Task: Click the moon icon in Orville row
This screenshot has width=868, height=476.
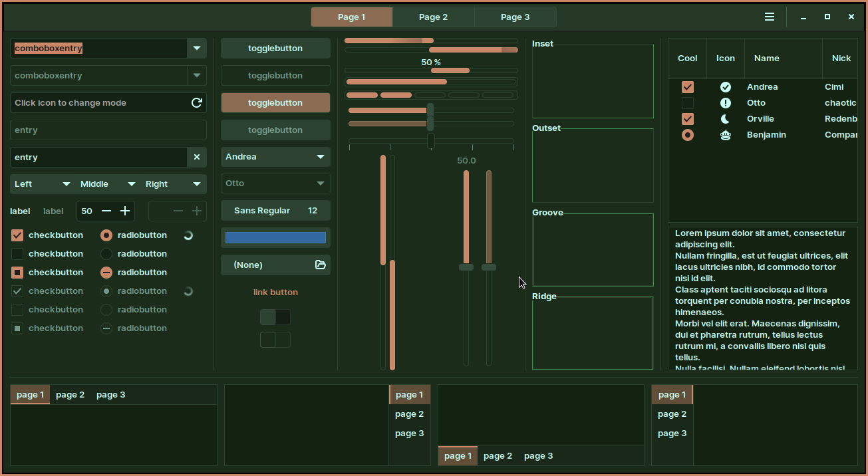Action: (x=726, y=119)
